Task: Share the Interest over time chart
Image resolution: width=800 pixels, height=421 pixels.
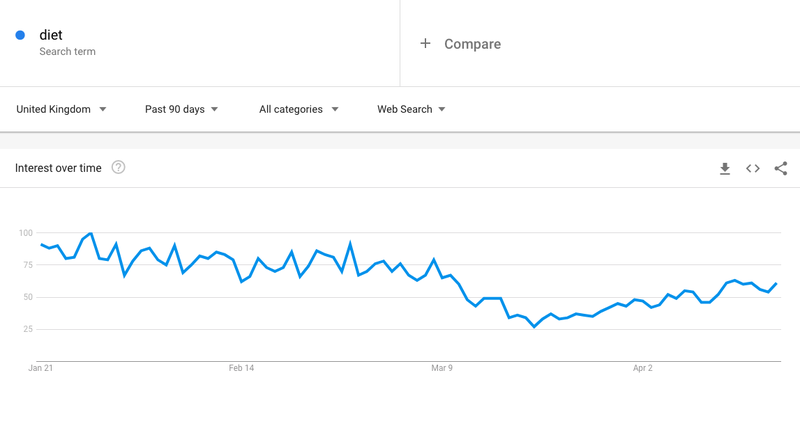Action: (x=781, y=168)
